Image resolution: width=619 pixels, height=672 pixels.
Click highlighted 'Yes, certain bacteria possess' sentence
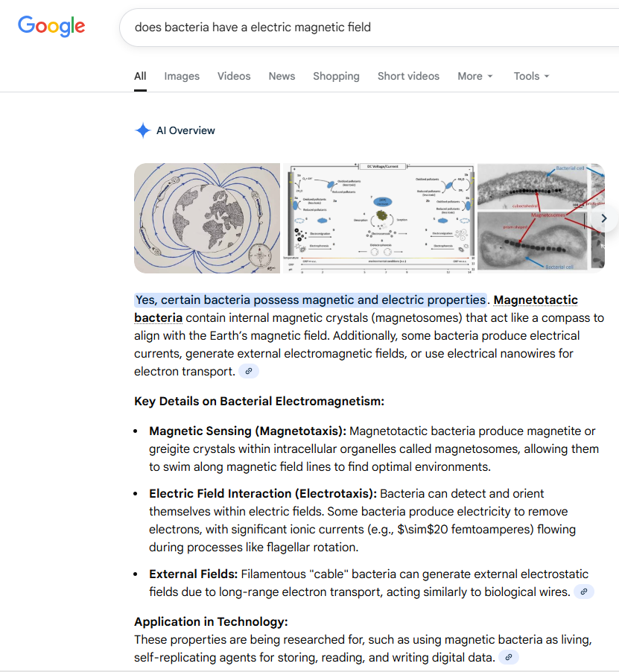[x=311, y=300]
